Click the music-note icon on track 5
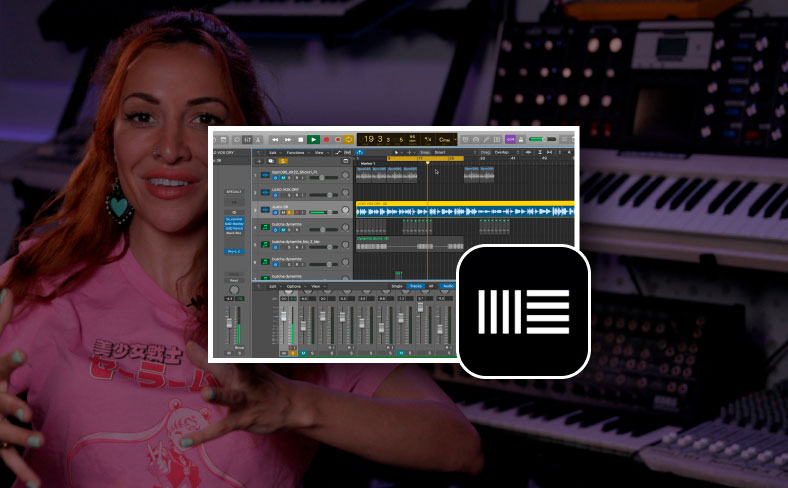 (265, 245)
